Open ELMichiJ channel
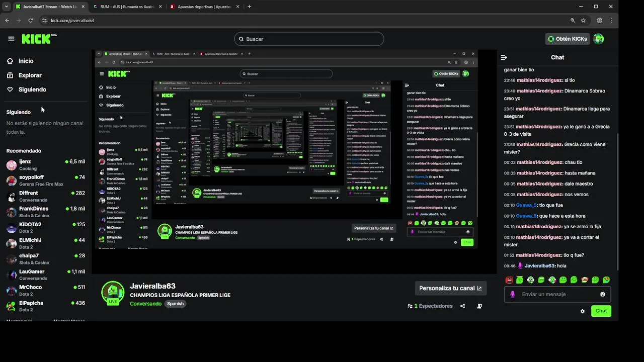The height and width of the screenshot is (362, 644). tap(45, 243)
